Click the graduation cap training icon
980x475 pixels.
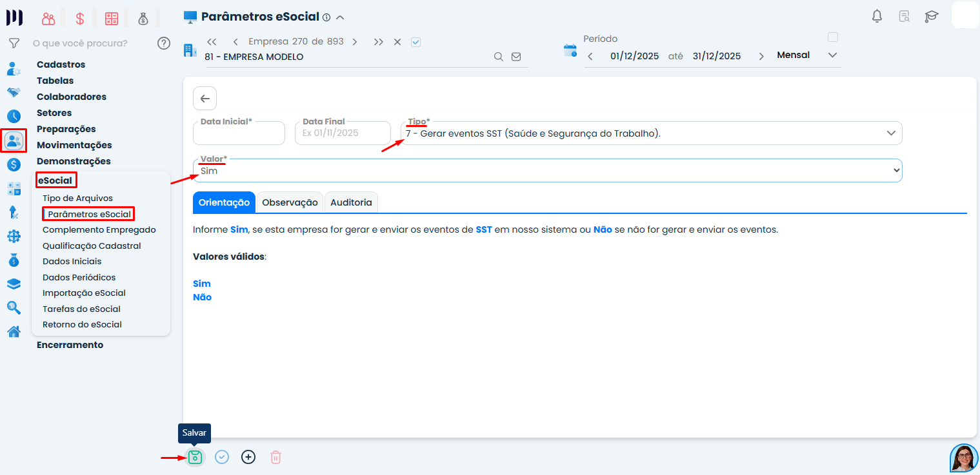pyautogui.click(x=931, y=17)
